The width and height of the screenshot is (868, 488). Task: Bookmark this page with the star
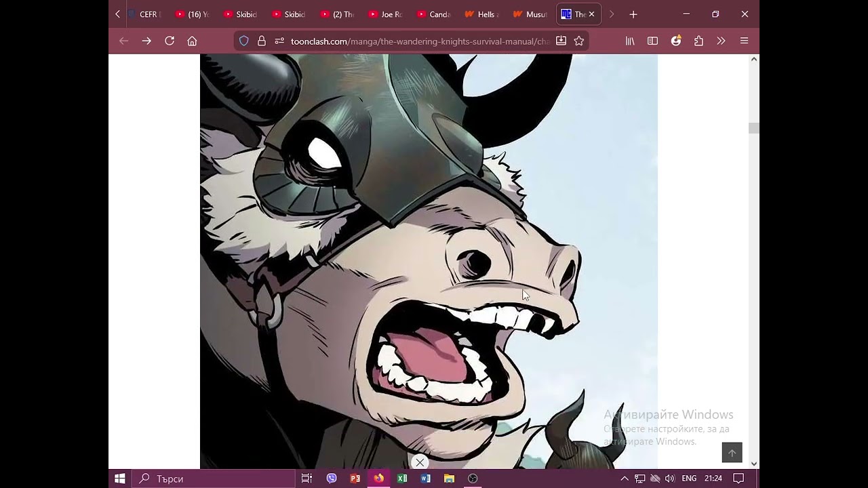[x=578, y=41]
